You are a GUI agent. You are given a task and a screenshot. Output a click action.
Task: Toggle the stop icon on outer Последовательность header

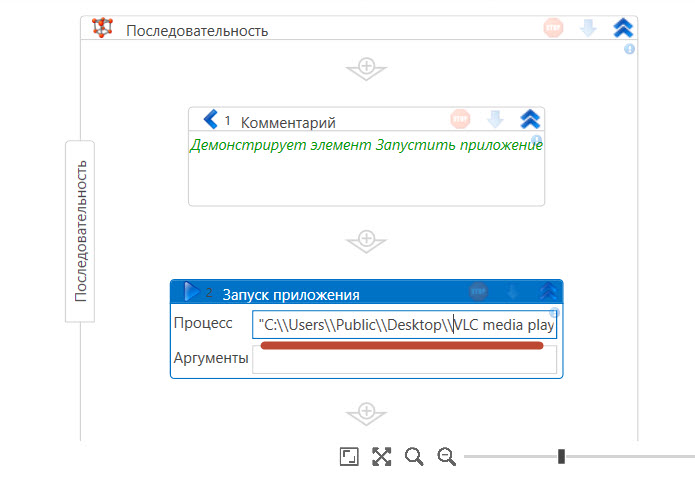coord(553,28)
